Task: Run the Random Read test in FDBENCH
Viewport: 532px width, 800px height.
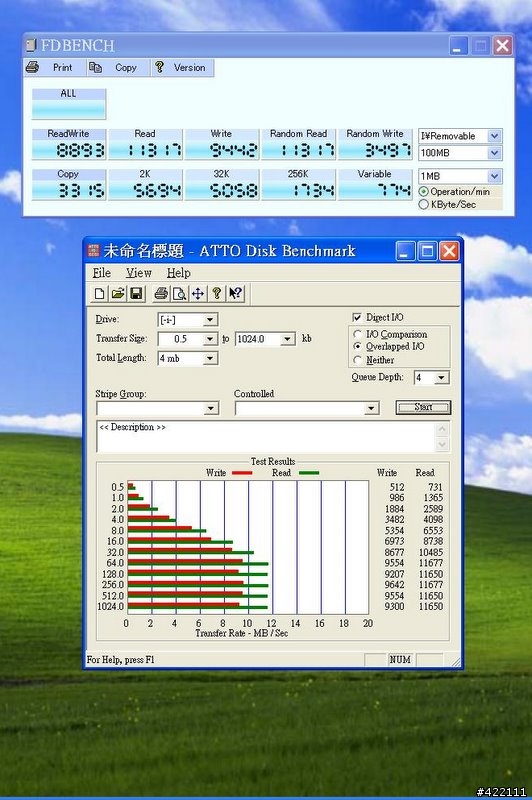Action: (x=298, y=144)
